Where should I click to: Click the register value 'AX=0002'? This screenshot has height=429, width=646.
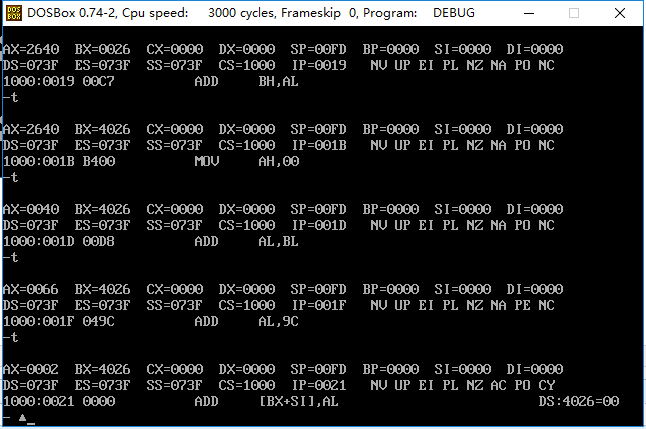tap(31, 369)
